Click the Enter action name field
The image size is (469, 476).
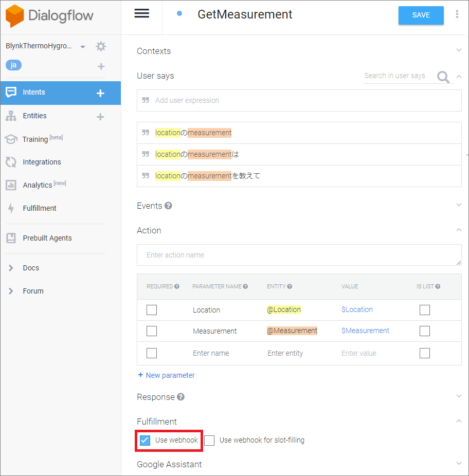point(299,255)
